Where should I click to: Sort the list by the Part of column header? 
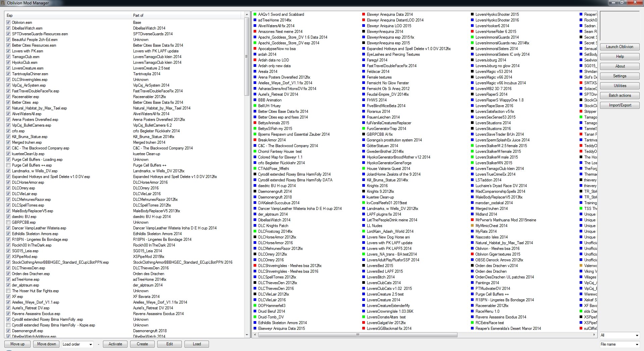point(186,15)
